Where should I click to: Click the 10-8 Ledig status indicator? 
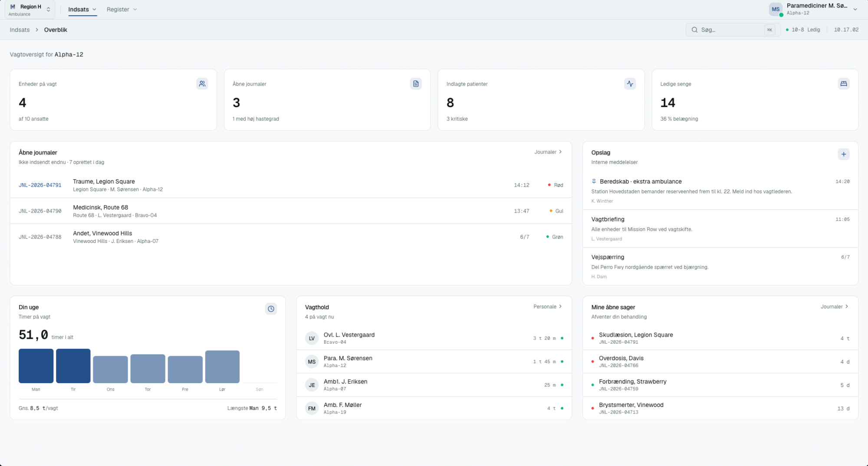(x=803, y=30)
